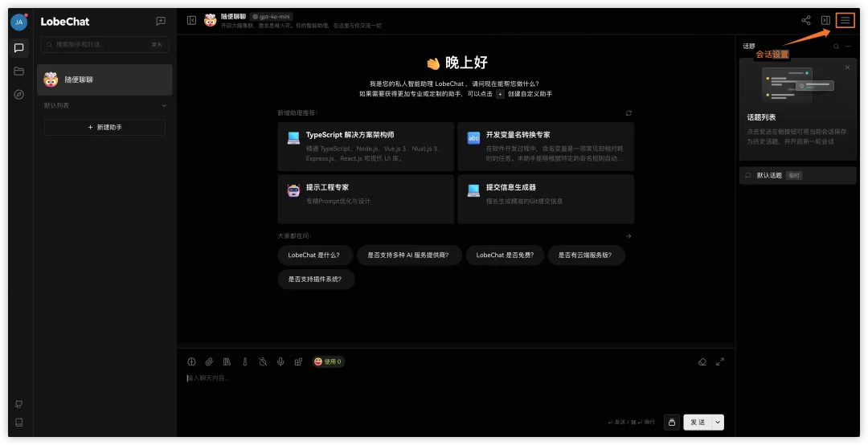Click the + create custom assistant icon
This screenshot has height=445, width=868.
tap(500, 94)
